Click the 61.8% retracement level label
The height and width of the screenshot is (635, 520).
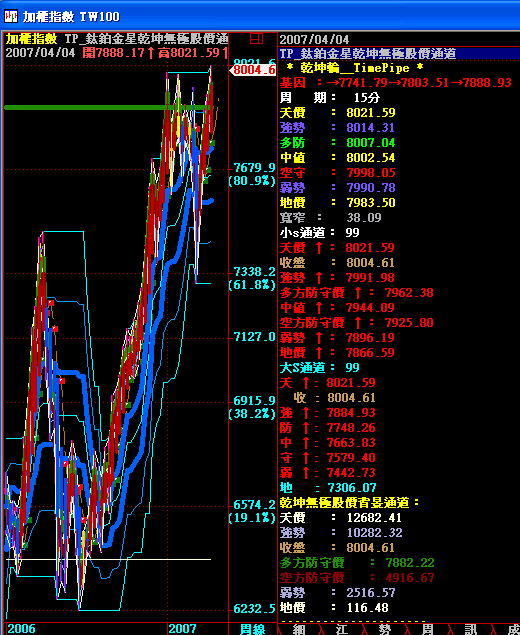(252, 285)
